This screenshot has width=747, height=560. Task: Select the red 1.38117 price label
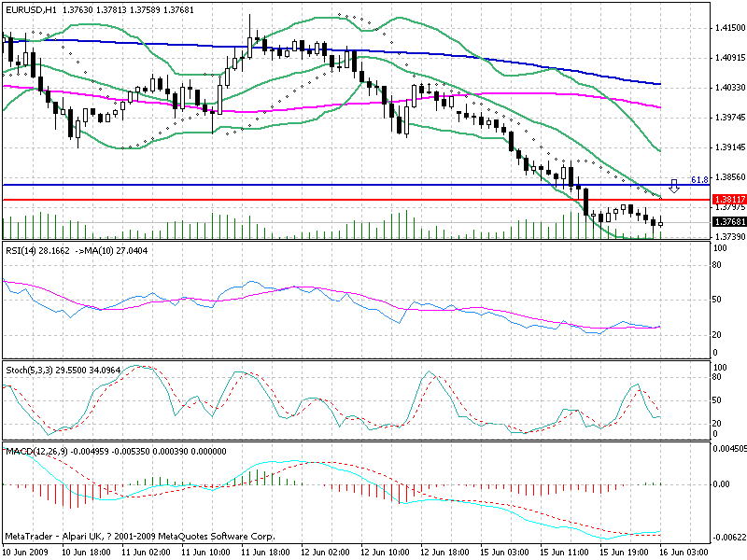point(729,200)
